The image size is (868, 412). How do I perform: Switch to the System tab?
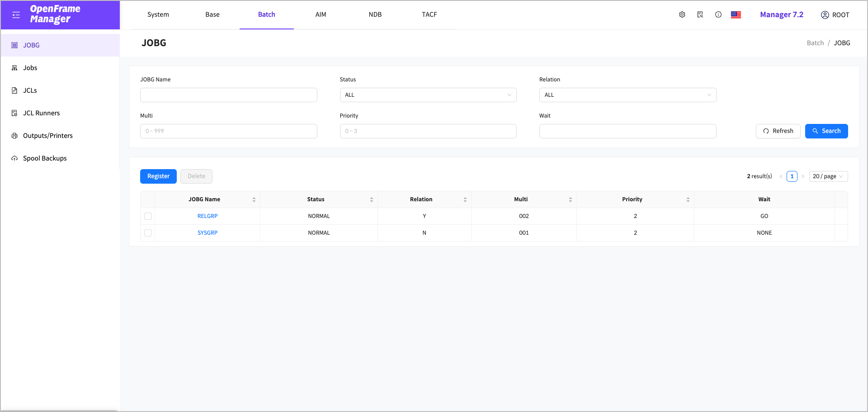click(x=158, y=14)
